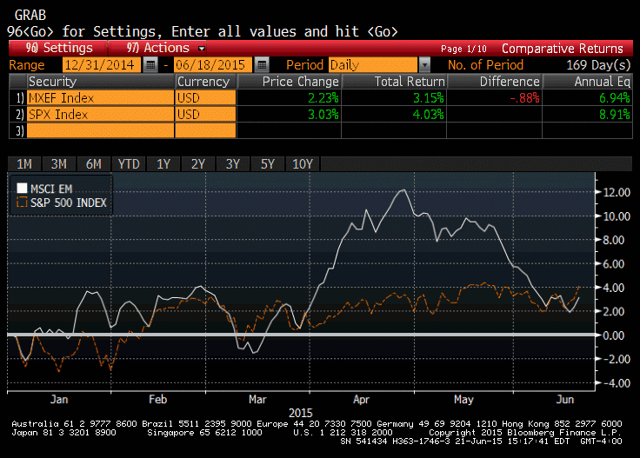Viewport: 640px width, 458px height.
Task: Click the SPX total return value 4.03%
Action: click(428, 114)
